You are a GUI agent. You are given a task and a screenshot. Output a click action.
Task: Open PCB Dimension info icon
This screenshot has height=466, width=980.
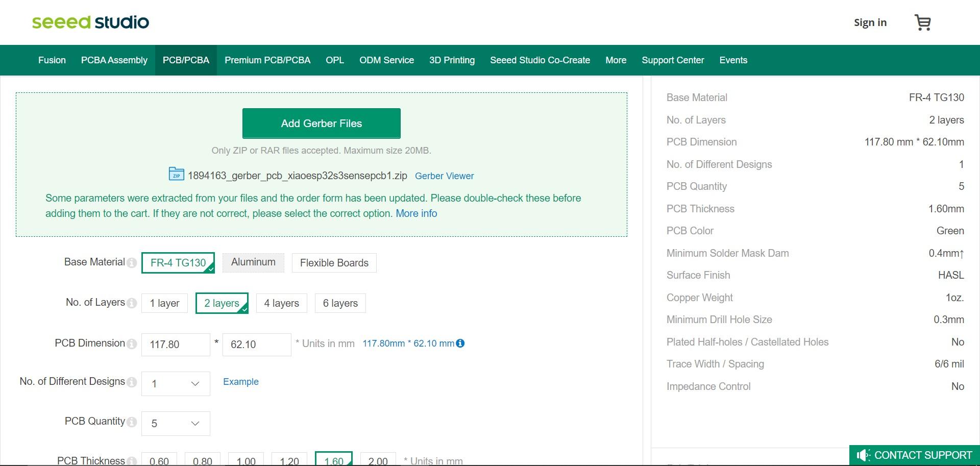pyautogui.click(x=132, y=344)
